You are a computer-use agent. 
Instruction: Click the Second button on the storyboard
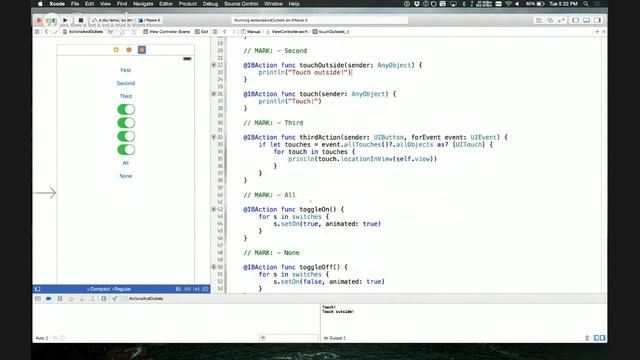tap(126, 83)
